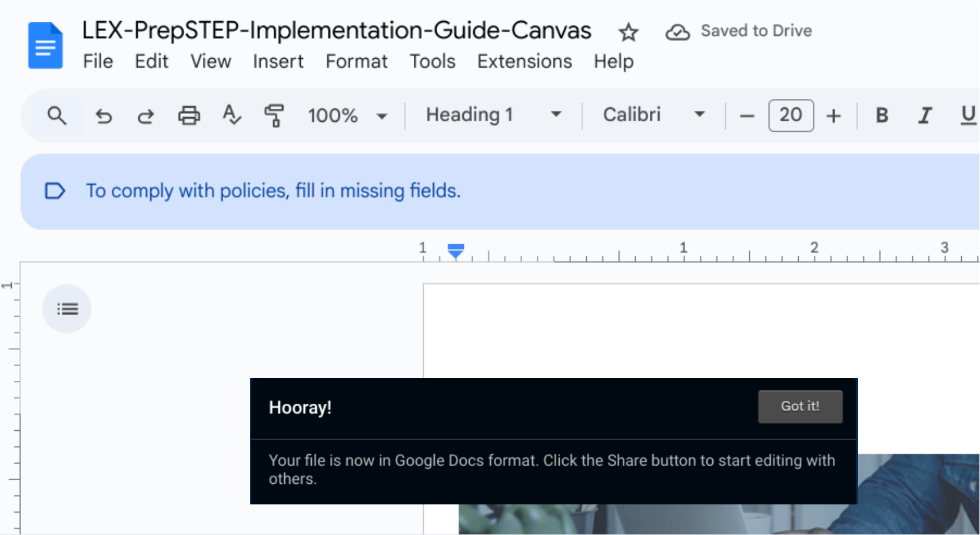Open the Help menu
Viewport: 980px width, 535px height.
pos(613,61)
